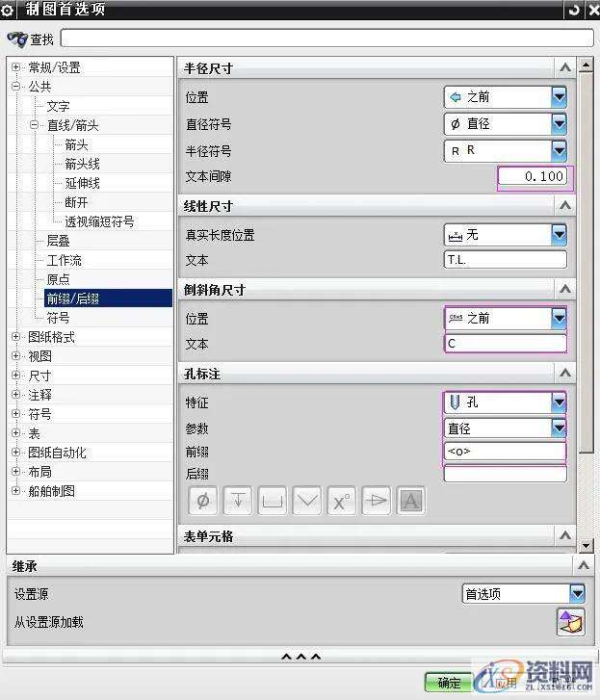The height and width of the screenshot is (700, 600).
Task: Collapse the 继承 section
Action: (x=583, y=565)
